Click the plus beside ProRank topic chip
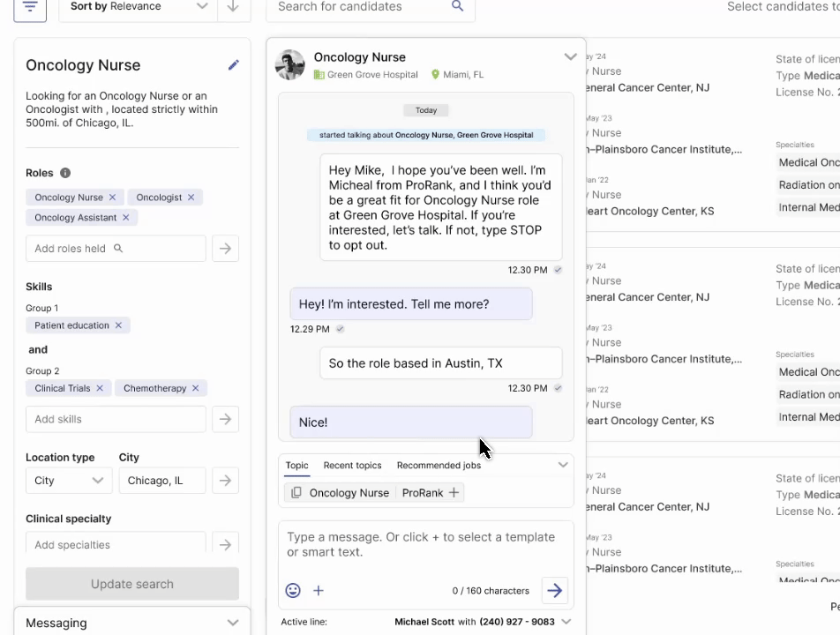840x635 pixels. (x=454, y=492)
